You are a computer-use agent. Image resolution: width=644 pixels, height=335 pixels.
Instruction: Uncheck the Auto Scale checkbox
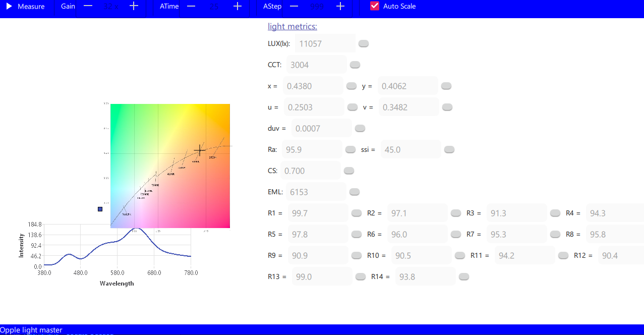tap(375, 6)
